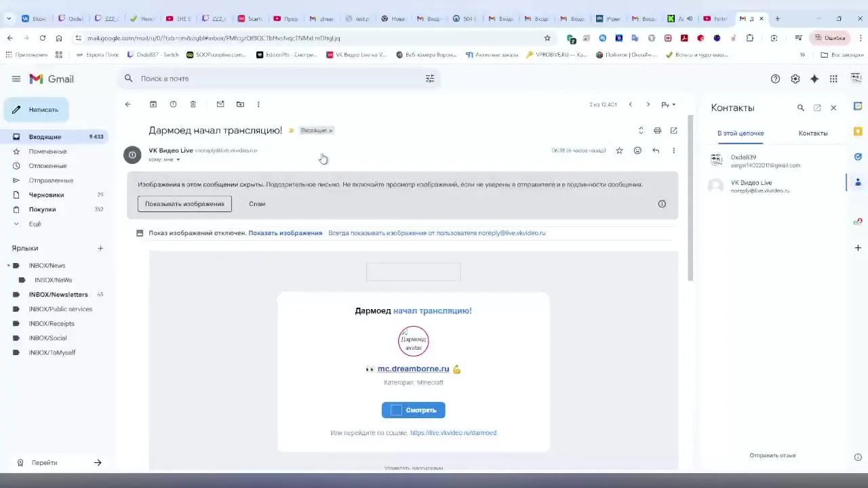Add a reaction emoji to message
The height and width of the screenshot is (488, 868).
point(637,150)
